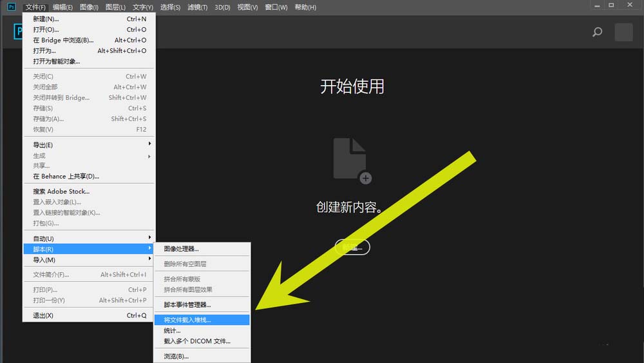Select 在 Behance 上共享(D)...
The image size is (644, 363).
pyautogui.click(x=89, y=177)
